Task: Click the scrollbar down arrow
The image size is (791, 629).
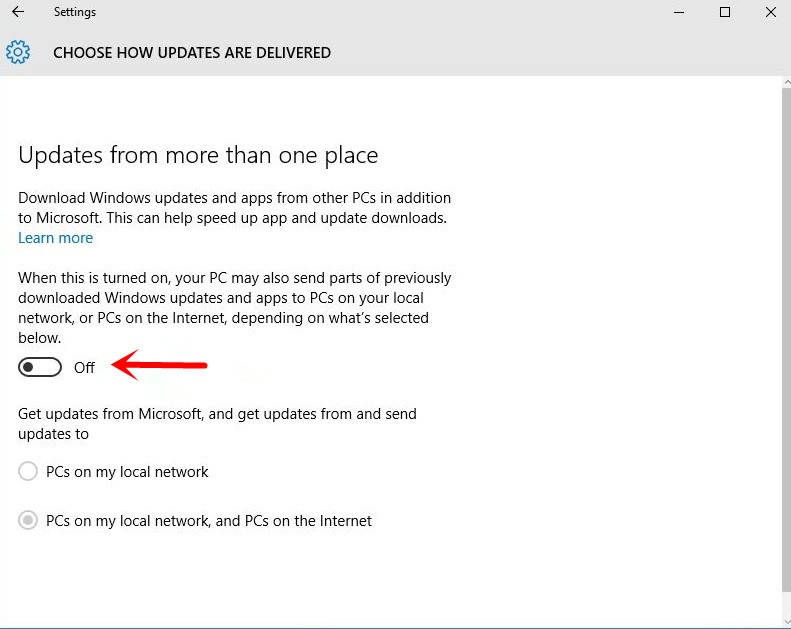Action: [786, 621]
